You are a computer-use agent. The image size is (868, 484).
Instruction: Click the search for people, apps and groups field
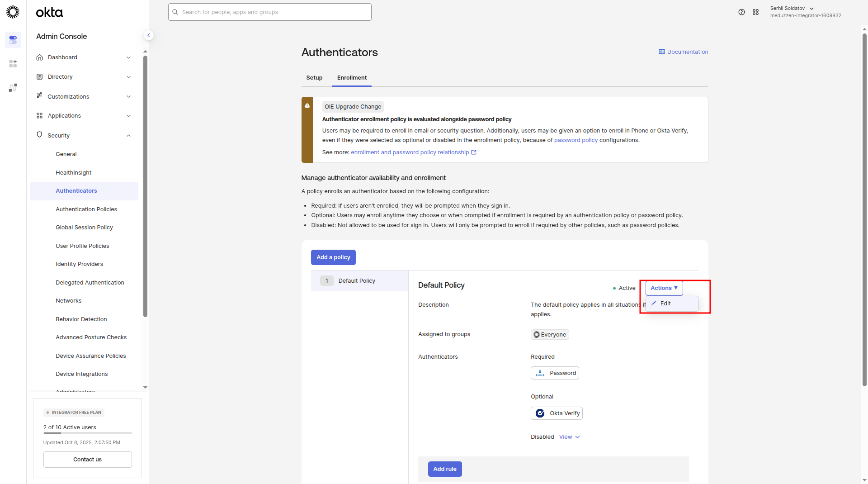click(x=270, y=12)
